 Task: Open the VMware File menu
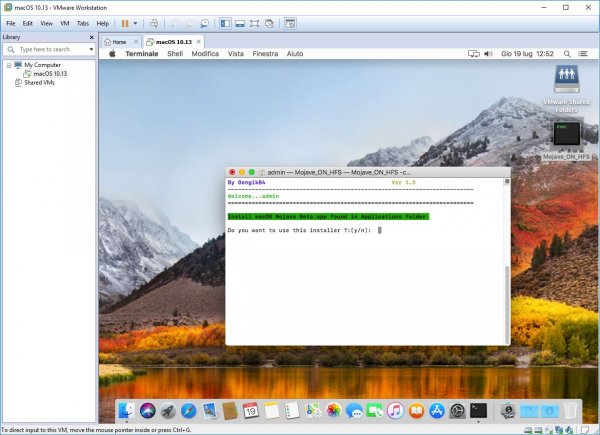coord(11,23)
